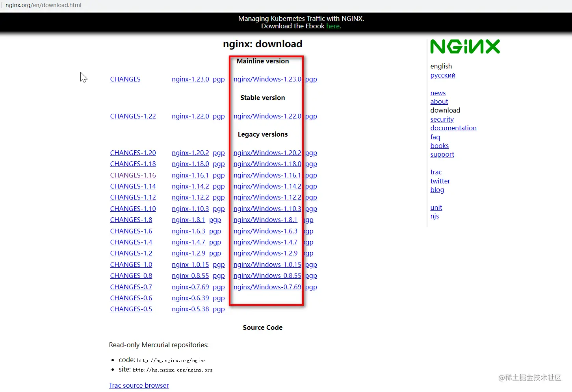
Task: Download nginx/Windows-1.18.0
Action: pos(267,164)
